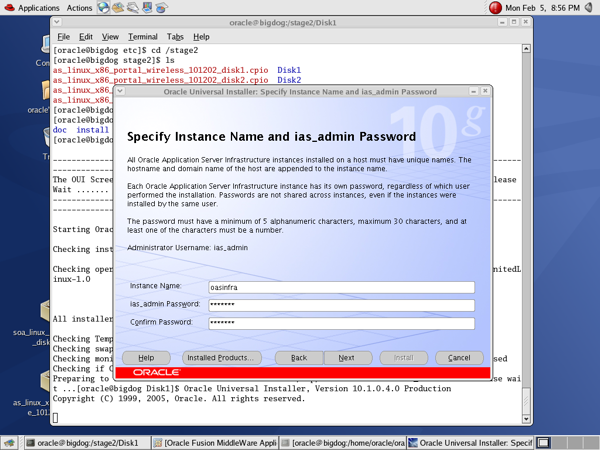The image size is (600, 450).
Task: Click disk2.cpio filename in terminal
Action: coord(161,80)
